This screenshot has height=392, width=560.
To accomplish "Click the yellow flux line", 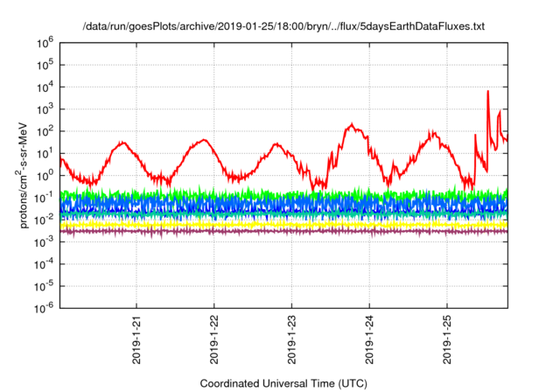I will (283, 225).
